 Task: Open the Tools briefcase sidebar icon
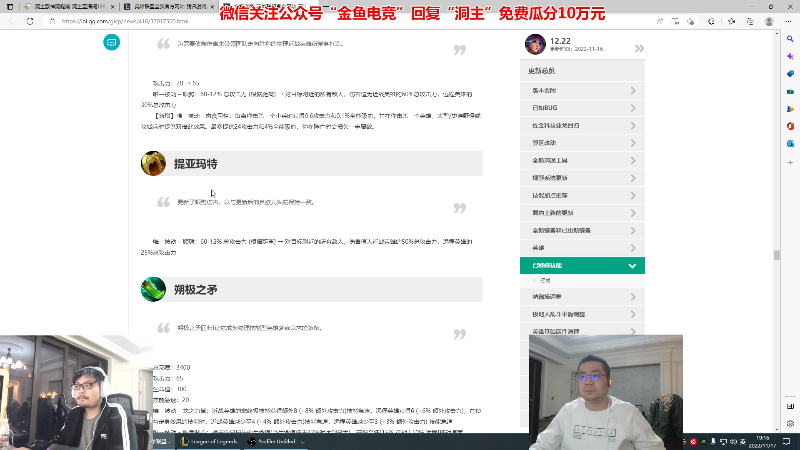(790, 91)
